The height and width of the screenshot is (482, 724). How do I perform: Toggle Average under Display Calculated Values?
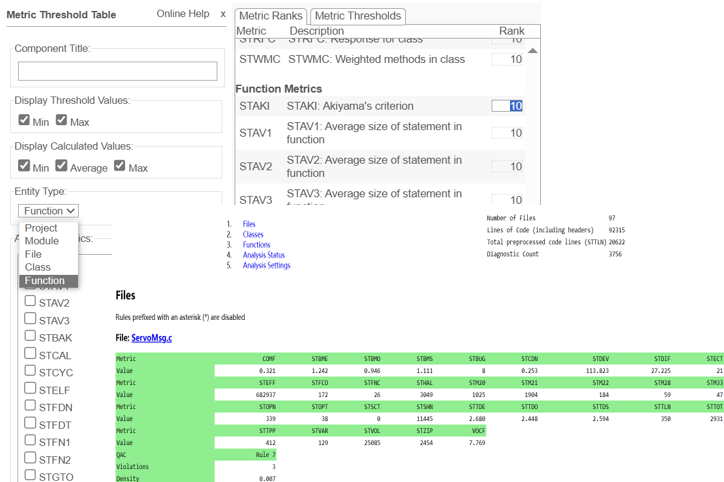coord(71,166)
